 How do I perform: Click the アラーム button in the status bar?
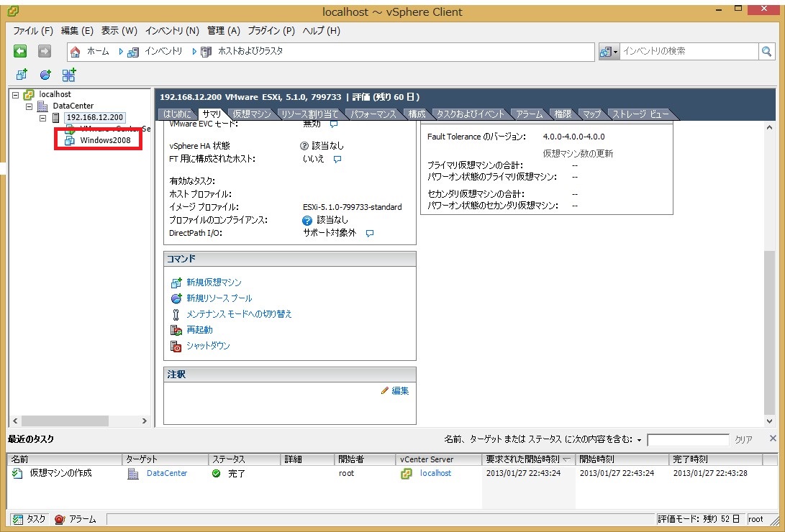pyautogui.click(x=75, y=519)
